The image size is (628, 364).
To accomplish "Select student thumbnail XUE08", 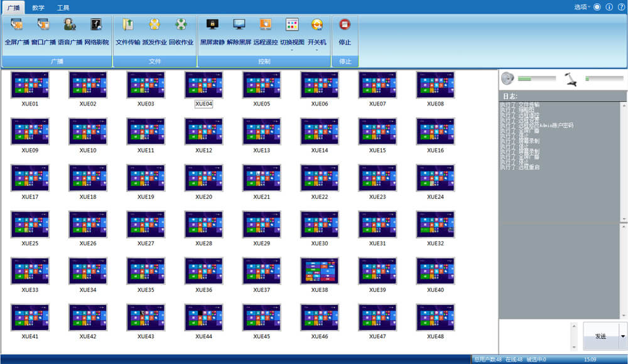I will (x=435, y=85).
